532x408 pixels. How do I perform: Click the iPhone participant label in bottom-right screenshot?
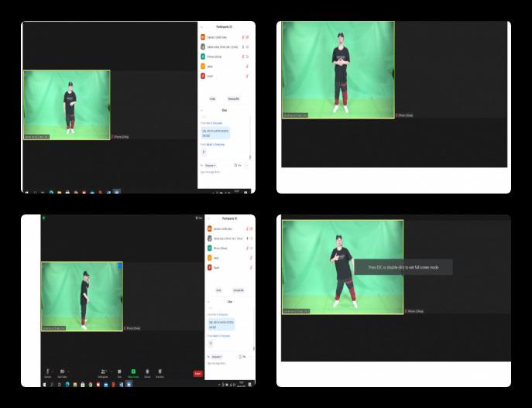414,311
